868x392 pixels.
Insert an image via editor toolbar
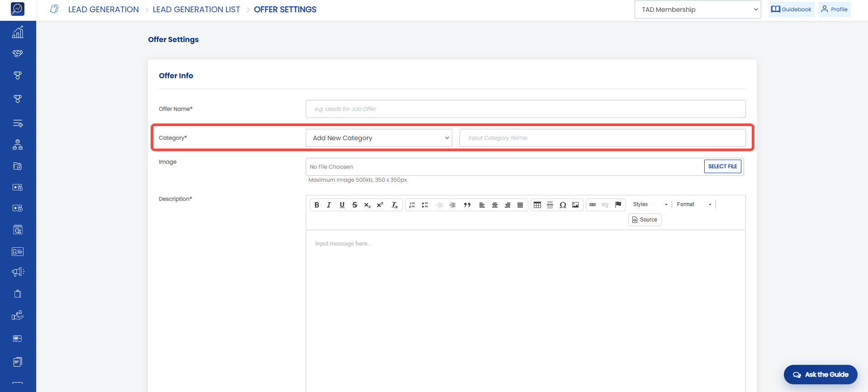575,205
